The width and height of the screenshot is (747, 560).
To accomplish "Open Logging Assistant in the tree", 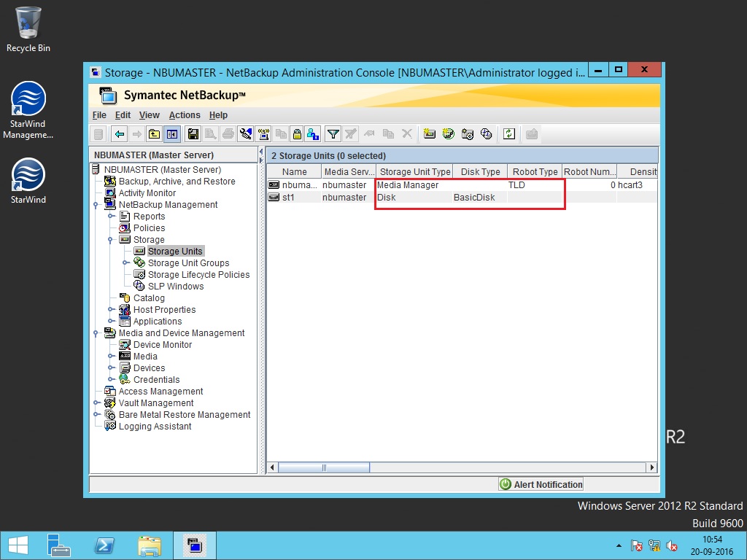I will (x=155, y=427).
